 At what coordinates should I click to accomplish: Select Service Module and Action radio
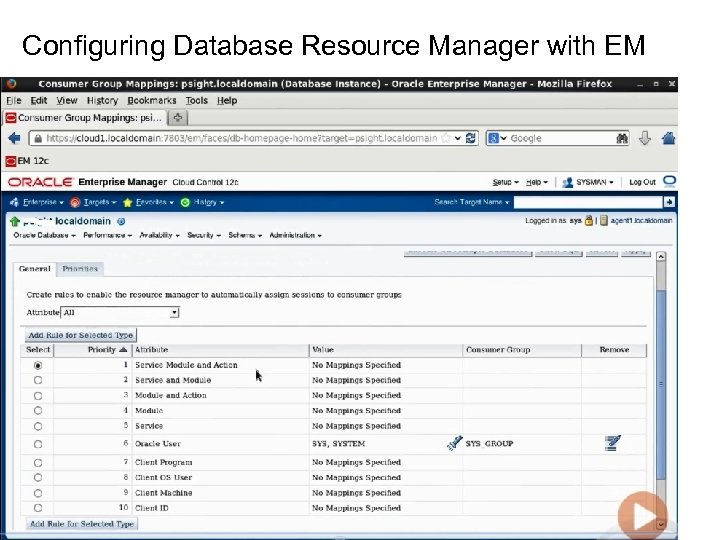pyautogui.click(x=38, y=366)
